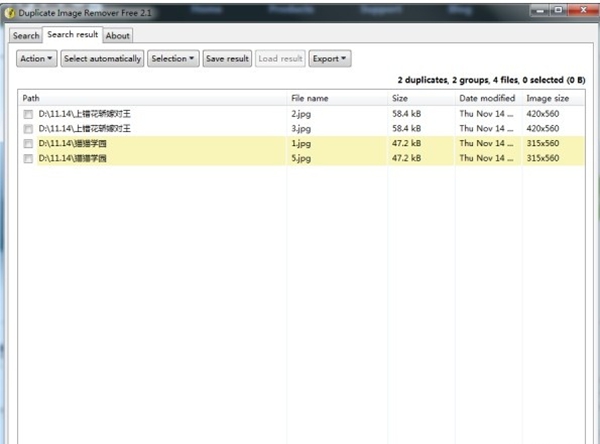Select the 2.jpg file name cell

coord(301,114)
